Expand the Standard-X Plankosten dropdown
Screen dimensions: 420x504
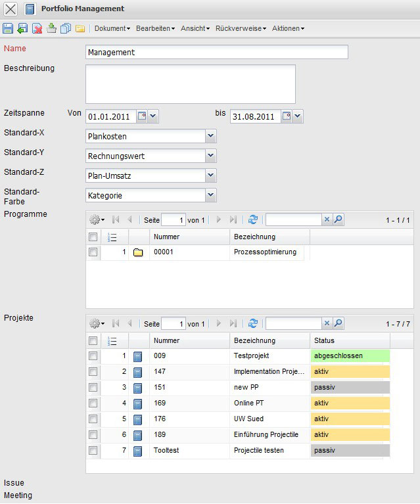click(x=210, y=136)
